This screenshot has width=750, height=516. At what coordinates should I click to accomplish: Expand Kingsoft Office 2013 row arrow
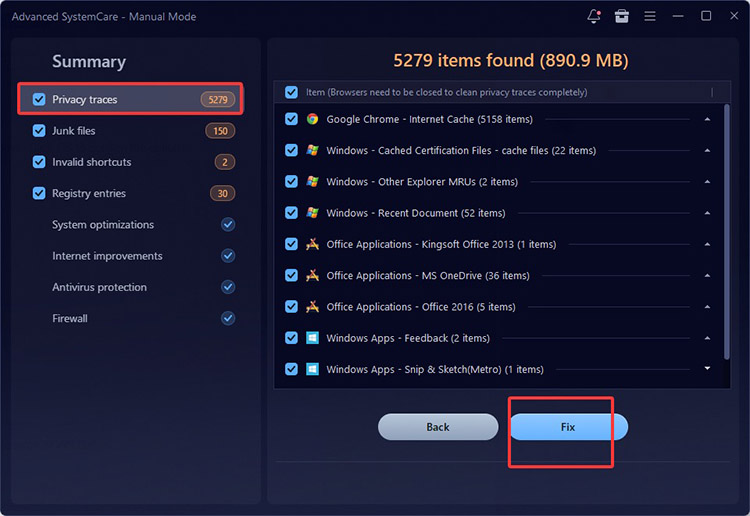click(x=707, y=244)
